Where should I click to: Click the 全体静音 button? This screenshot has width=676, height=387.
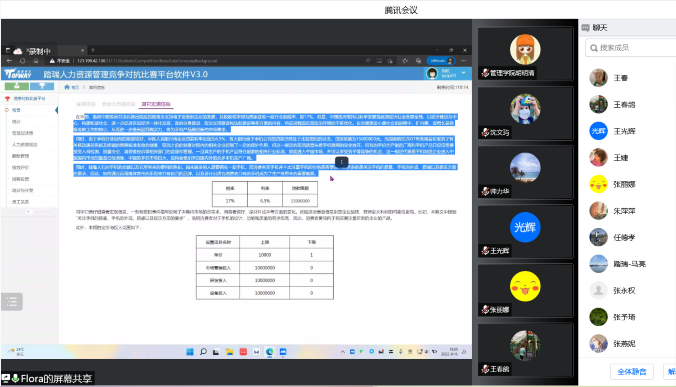pos(632,371)
